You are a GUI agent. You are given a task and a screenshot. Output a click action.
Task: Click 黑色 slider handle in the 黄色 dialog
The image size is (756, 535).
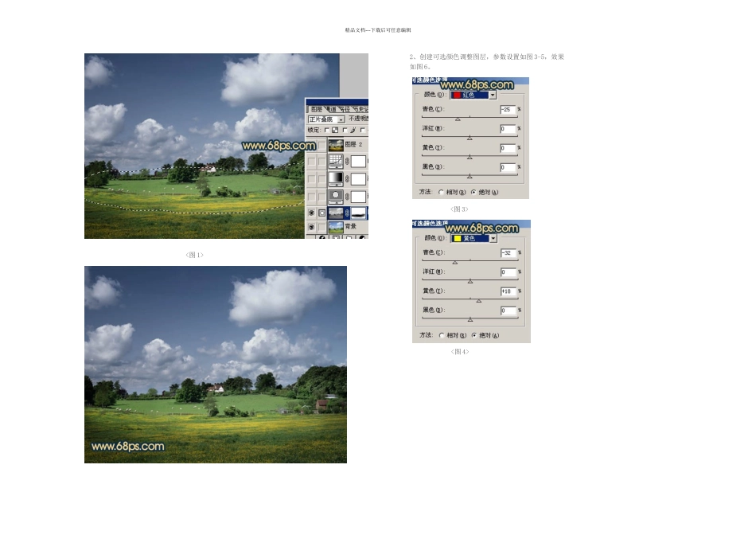pyautogui.click(x=470, y=320)
